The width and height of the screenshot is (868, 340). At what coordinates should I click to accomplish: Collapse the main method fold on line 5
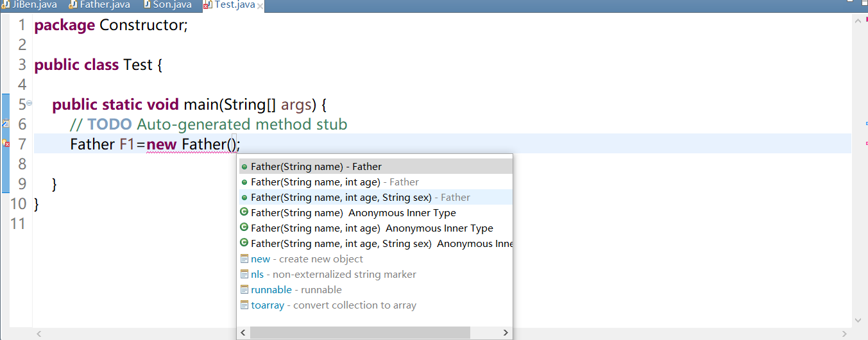coord(29,103)
